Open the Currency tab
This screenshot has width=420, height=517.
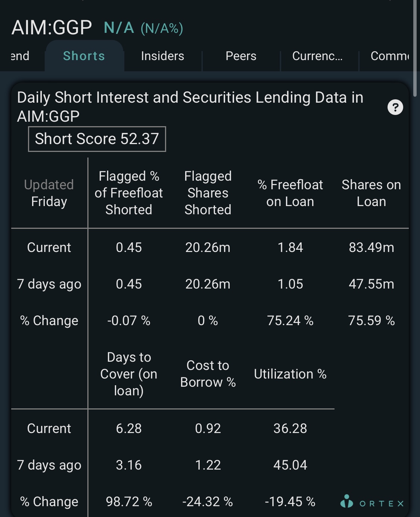(x=317, y=56)
